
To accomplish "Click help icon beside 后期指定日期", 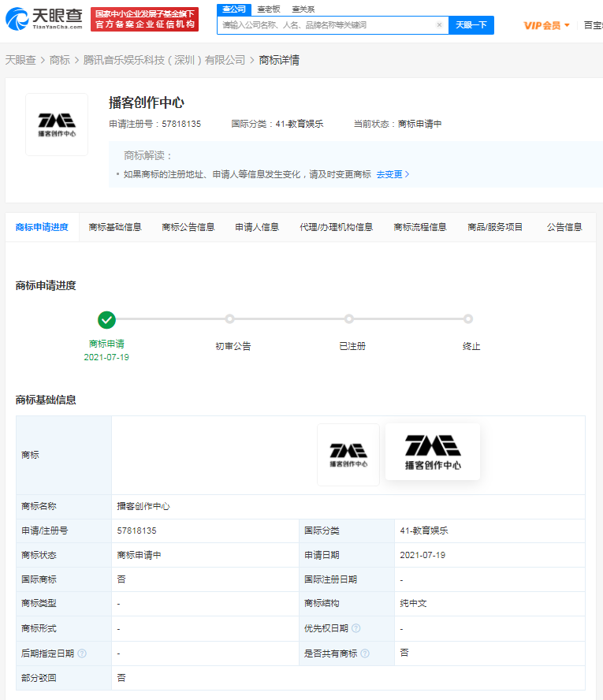I will point(82,653).
